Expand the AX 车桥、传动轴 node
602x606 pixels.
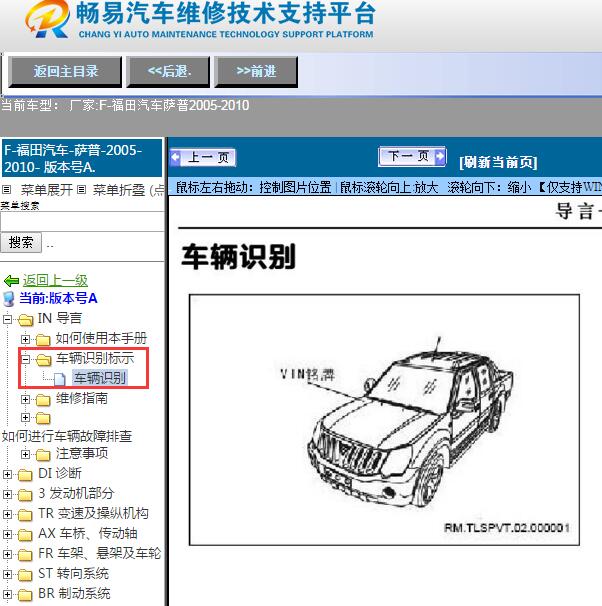coord(7,535)
